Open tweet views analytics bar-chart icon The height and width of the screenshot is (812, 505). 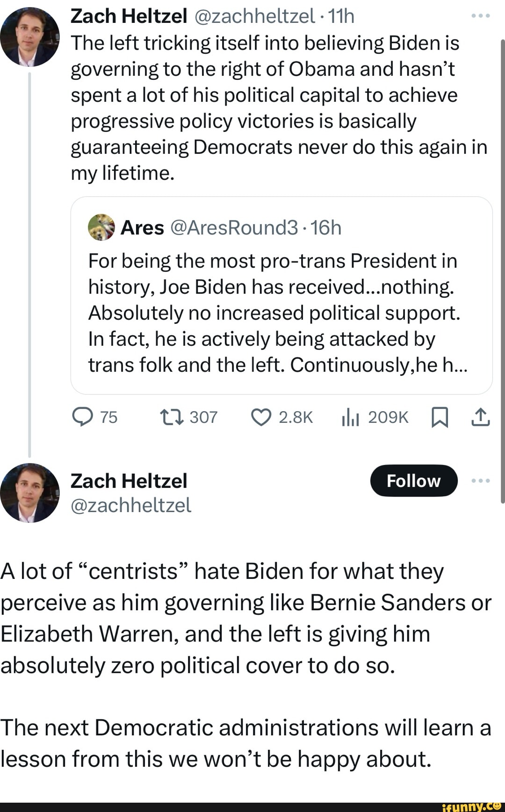[350, 417]
